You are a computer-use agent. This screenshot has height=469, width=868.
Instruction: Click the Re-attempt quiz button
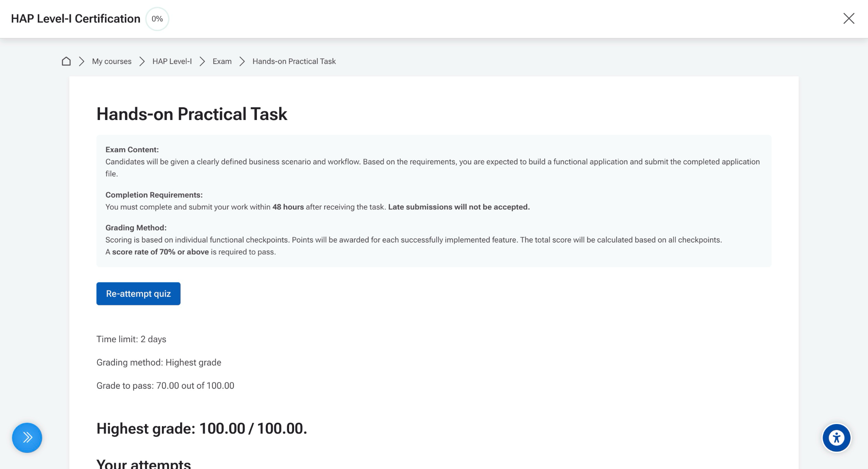pos(138,293)
